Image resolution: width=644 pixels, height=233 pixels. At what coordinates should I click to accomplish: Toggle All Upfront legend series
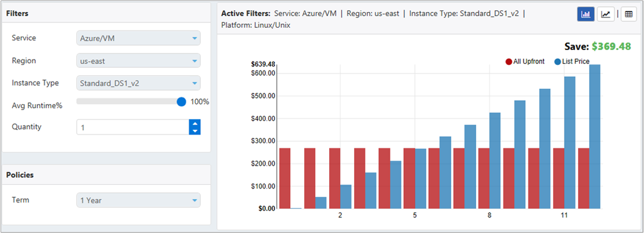coord(525,61)
